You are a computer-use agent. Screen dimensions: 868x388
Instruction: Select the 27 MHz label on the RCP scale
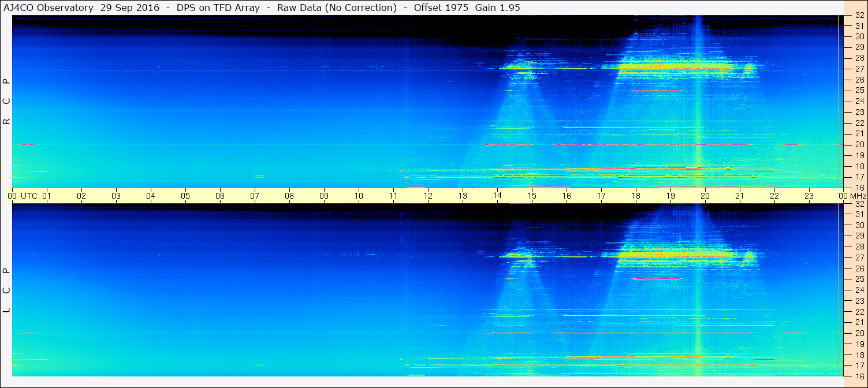859,69
